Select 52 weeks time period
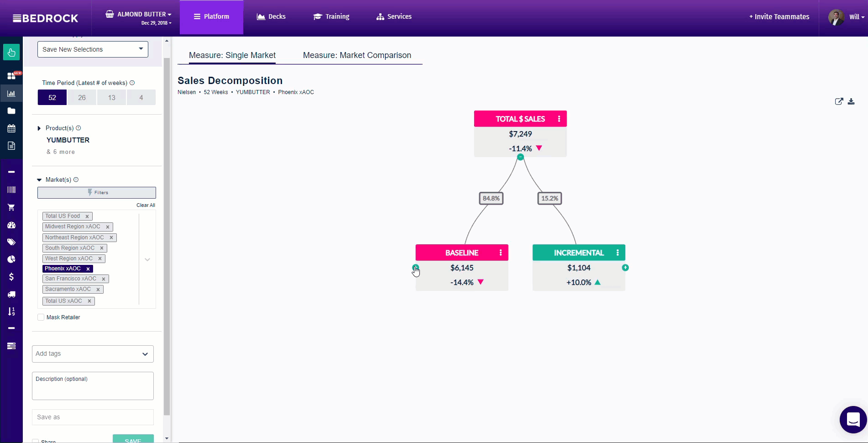Viewport: 868px width, 443px height. (x=52, y=97)
